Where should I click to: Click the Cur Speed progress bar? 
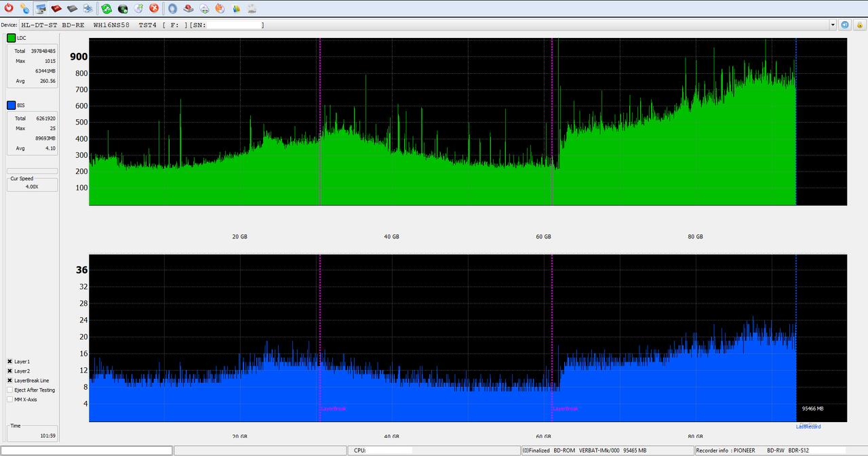point(32,171)
